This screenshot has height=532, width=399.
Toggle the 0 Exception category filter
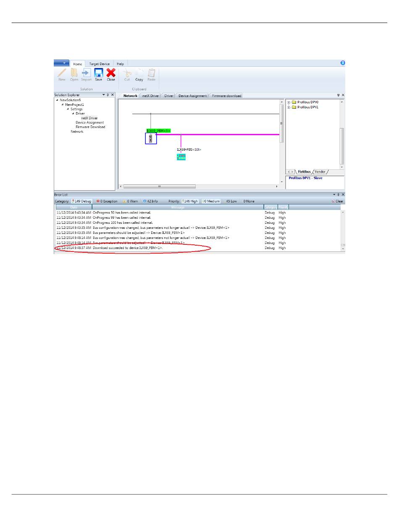(107, 201)
